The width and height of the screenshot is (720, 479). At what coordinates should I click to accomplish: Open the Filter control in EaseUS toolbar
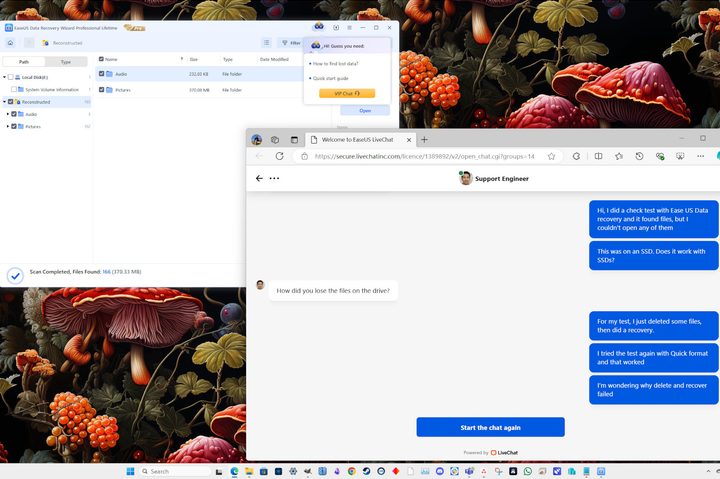(291, 43)
